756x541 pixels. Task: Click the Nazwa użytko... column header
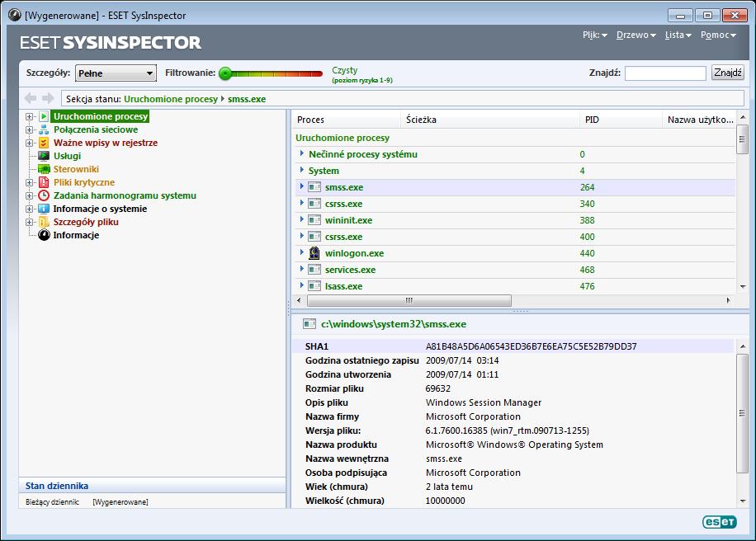pyautogui.click(x=700, y=120)
